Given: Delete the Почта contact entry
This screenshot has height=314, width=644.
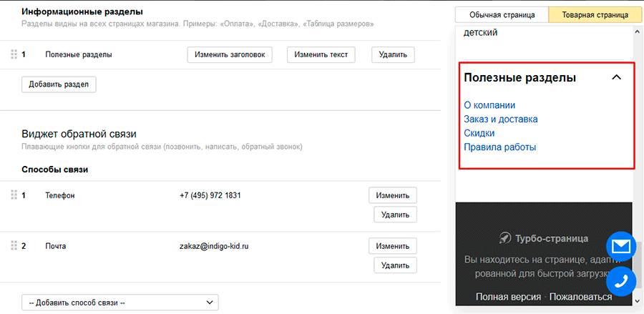Looking at the screenshot, I should click(395, 265).
